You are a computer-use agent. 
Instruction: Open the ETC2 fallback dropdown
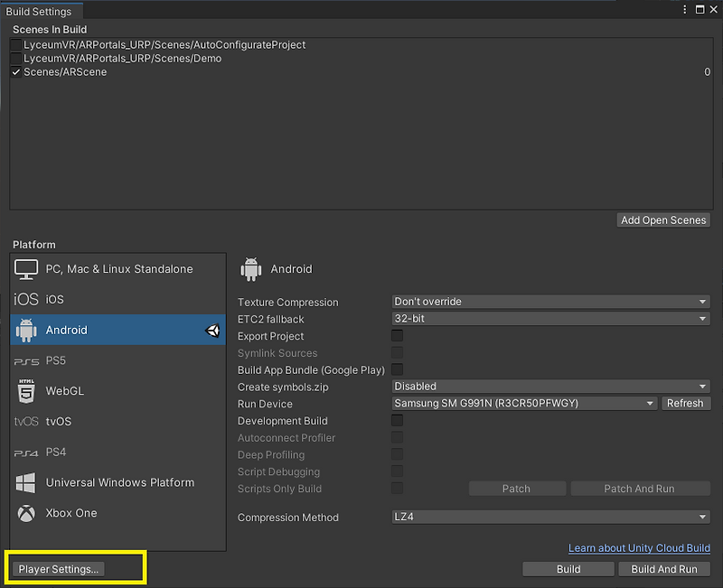551,319
